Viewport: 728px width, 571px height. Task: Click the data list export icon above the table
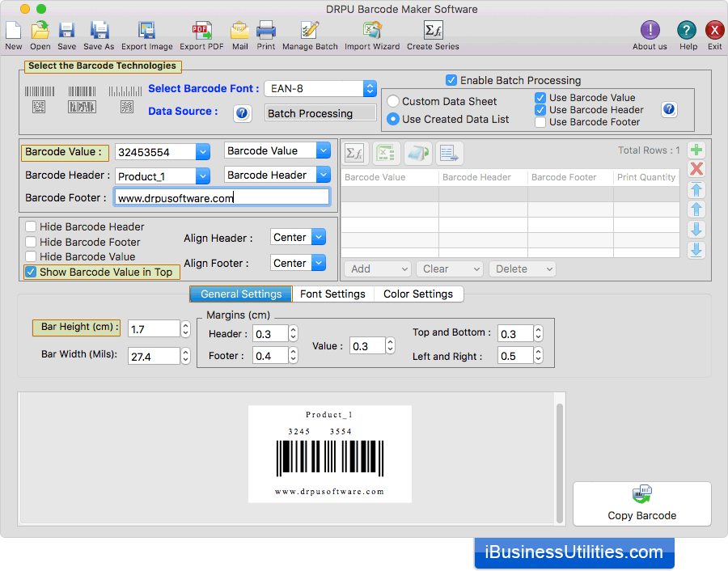coord(449,153)
